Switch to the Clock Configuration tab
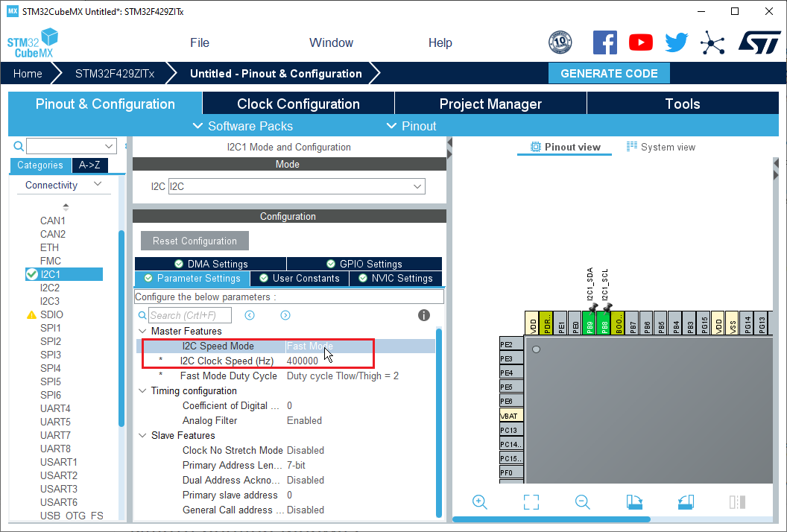 click(x=298, y=104)
